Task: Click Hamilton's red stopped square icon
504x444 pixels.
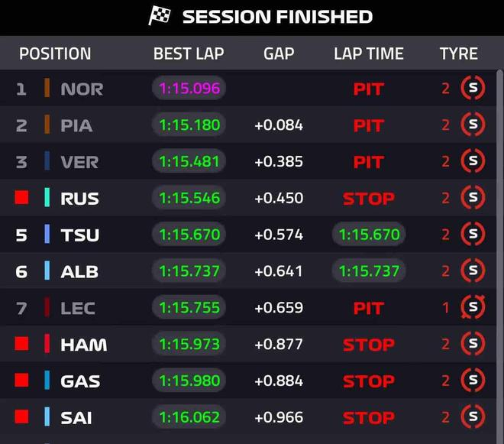Action: pyautogui.click(x=21, y=345)
